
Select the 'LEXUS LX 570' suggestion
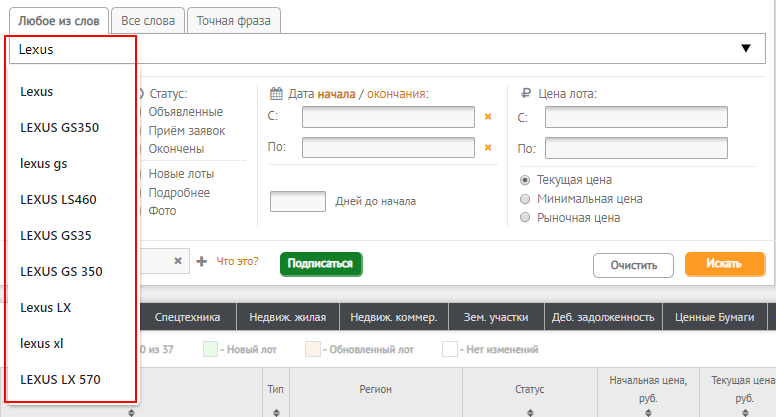(60, 379)
